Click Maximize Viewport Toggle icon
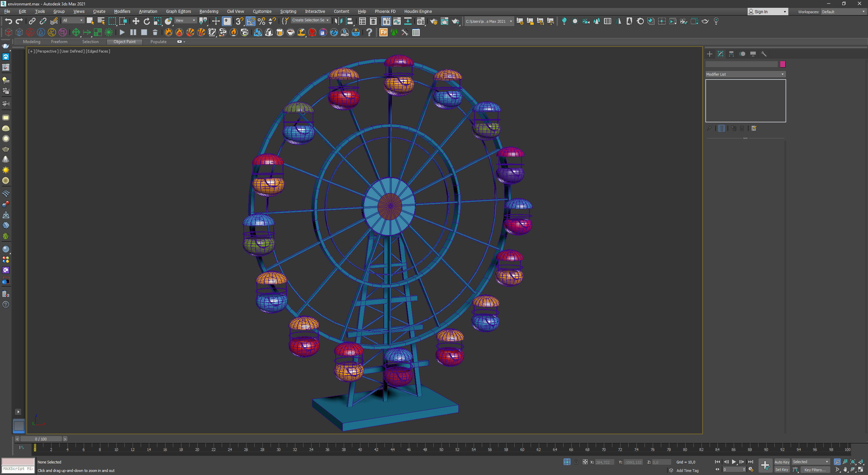 tap(861, 470)
